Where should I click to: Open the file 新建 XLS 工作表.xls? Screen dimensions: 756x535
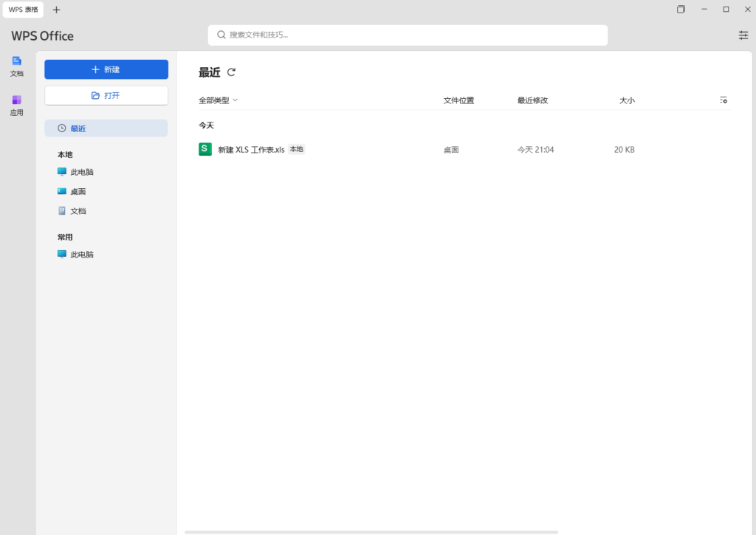pyautogui.click(x=251, y=150)
